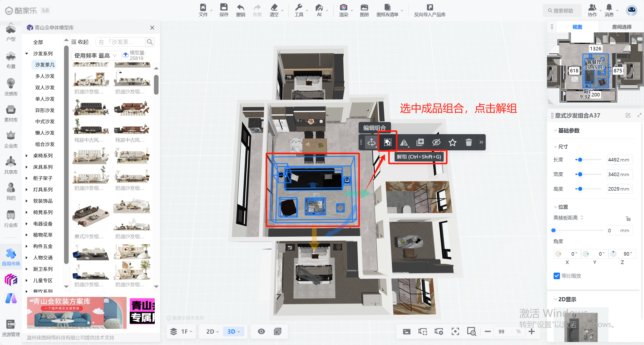Click the duplicate copy icon

[420, 143]
